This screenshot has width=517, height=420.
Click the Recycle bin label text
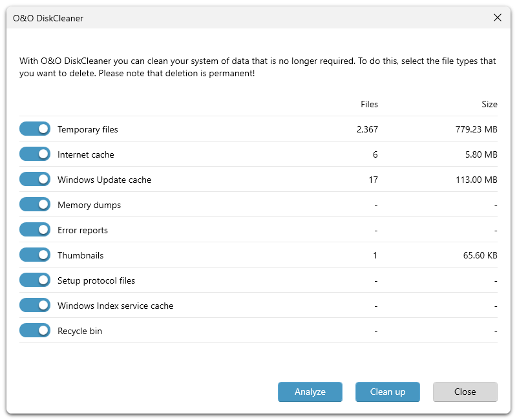point(79,331)
